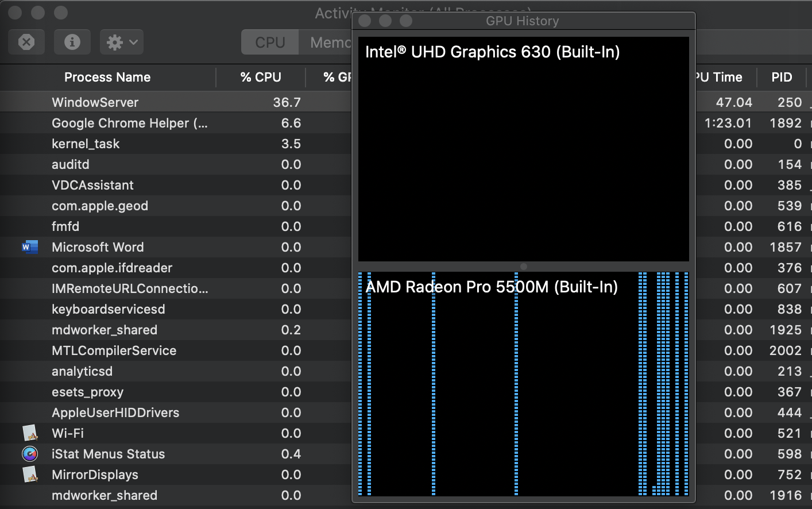Sort by the % GPU column header
This screenshot has height=509, width=812.
coord(337,77)
